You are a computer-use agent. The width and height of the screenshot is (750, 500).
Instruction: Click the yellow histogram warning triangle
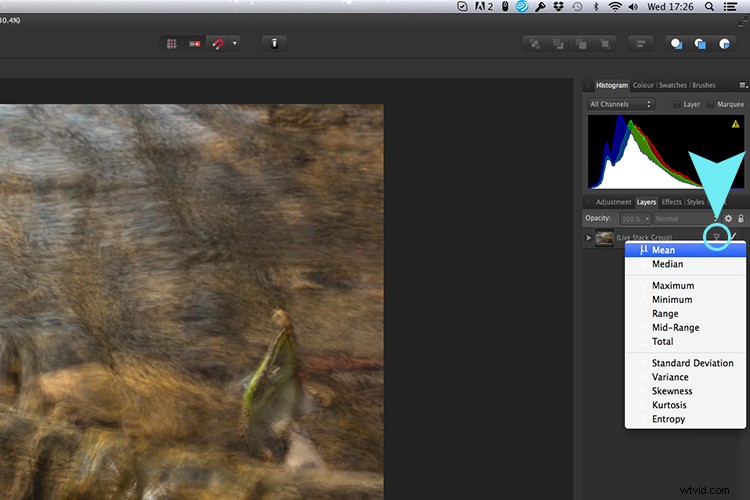[735, 124]
